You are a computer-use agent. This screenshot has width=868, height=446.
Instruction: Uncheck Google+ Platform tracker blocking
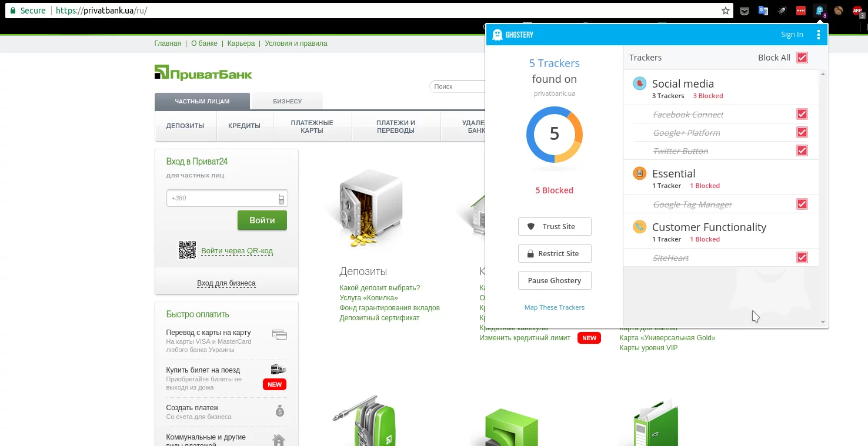pos(802,132)
